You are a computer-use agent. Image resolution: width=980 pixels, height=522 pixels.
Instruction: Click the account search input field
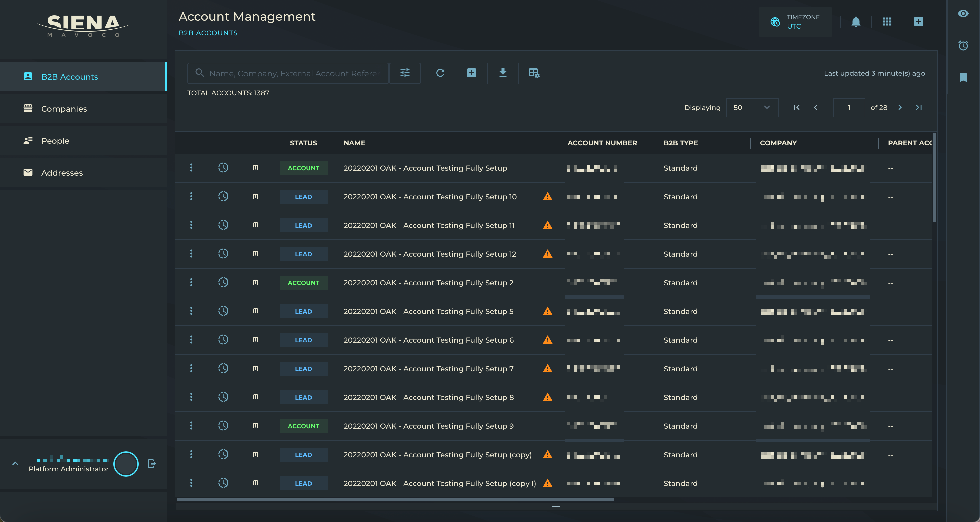[x=293, y=73]
